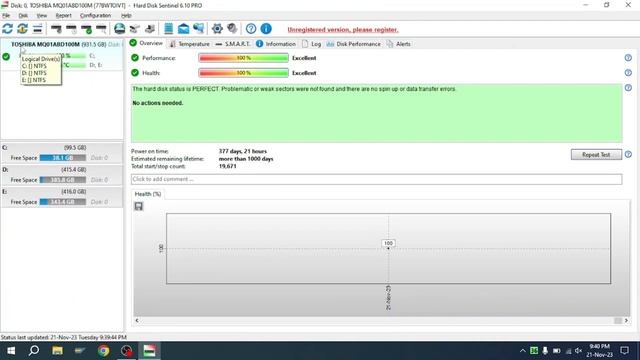The height and width of the screenshot is (360, 640).
Task: Click the Refresh toolbar icon
Action: coord(7,29)
